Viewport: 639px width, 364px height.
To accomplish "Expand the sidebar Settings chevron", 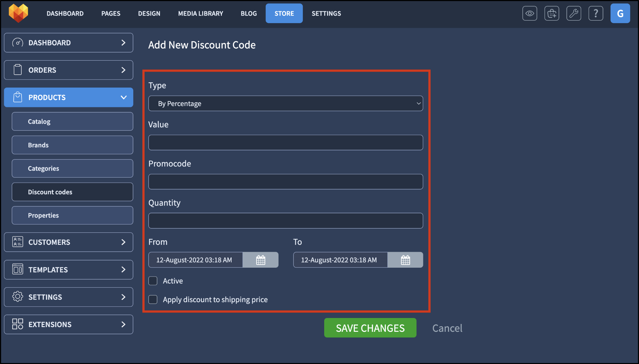I will (x=123, y=297).
